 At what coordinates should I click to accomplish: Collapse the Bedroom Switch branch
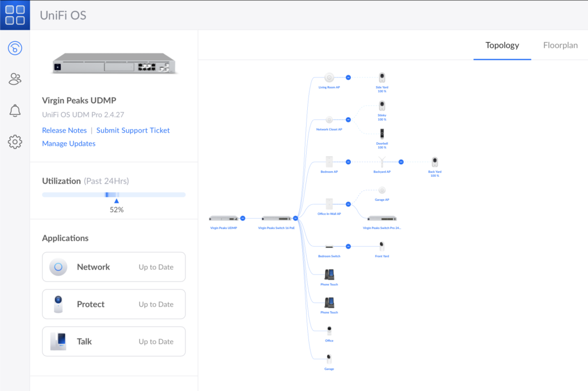click(349, 247)
